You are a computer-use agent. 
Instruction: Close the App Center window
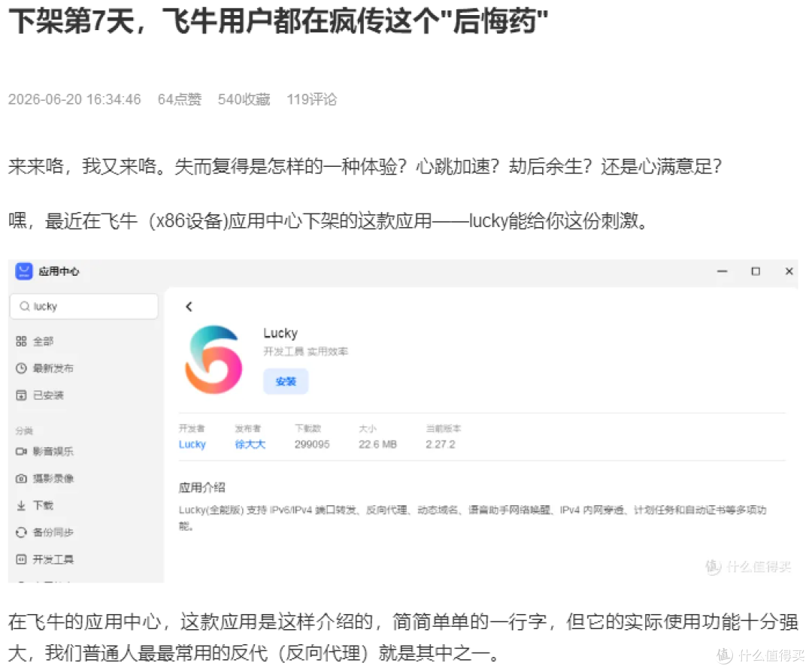point(789,271)
